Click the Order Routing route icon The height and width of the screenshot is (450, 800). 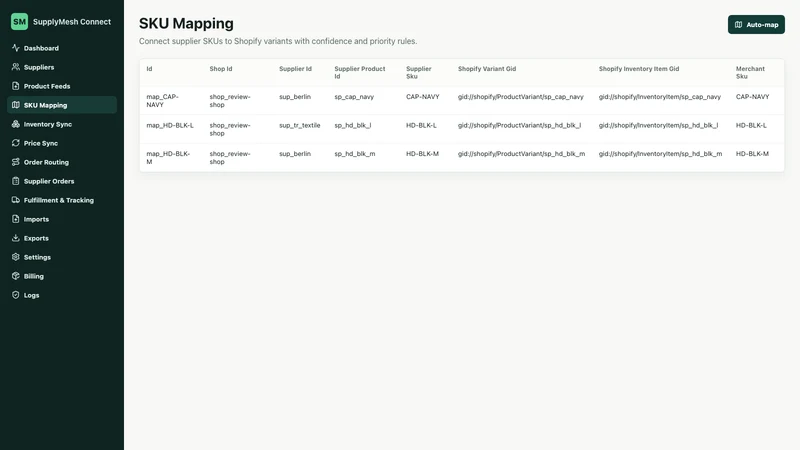pos(16,162)
